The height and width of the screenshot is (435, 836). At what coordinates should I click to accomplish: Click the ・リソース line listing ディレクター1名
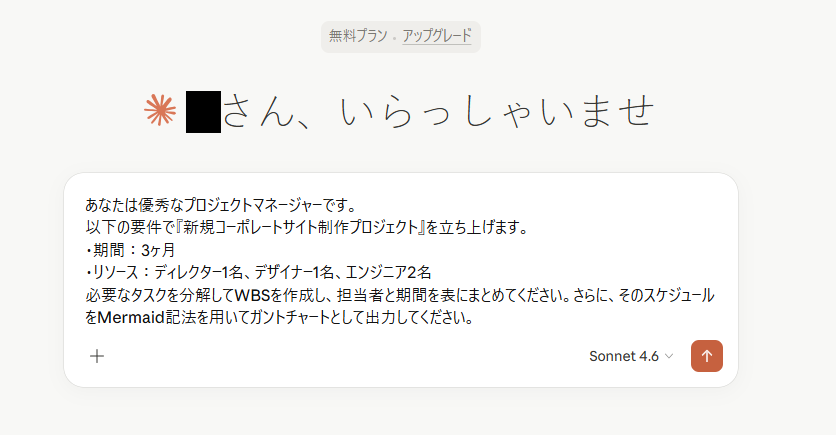pyautogui.click(x=258, y=272)
